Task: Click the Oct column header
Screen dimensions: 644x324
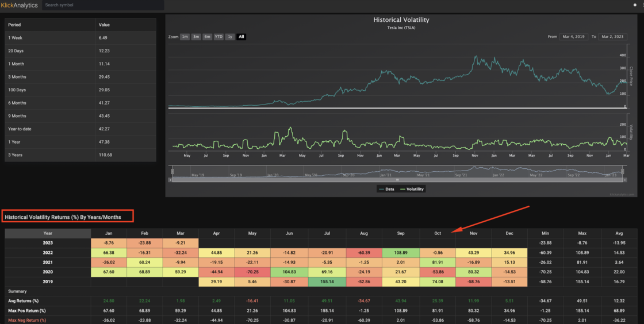Action: click(438, 233)
